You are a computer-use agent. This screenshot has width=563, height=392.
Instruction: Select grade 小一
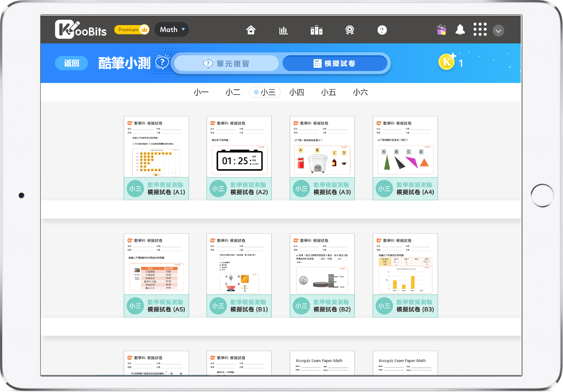tap(201, 92)
